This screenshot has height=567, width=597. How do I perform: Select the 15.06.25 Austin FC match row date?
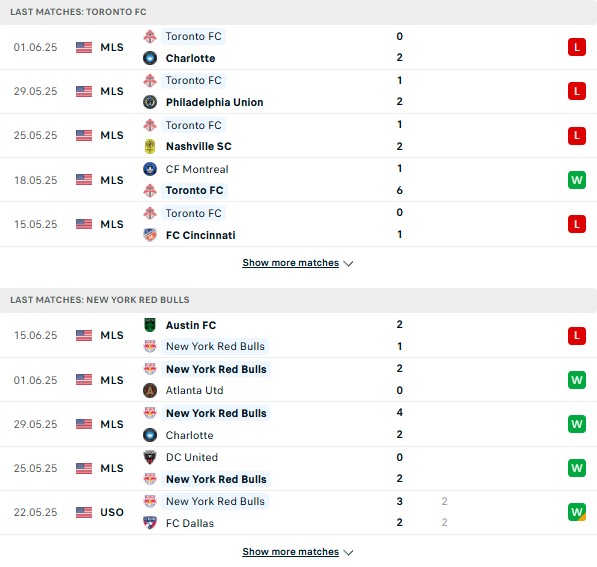click(x=35, y=335)
